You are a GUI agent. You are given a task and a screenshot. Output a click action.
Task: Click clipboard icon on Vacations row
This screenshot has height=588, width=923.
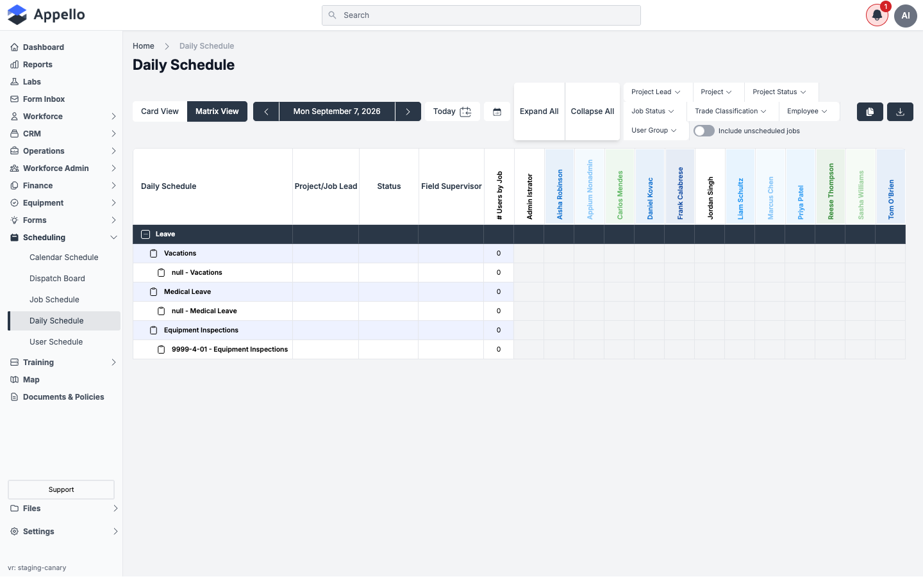pyautogui.click(x=153, y=254)
